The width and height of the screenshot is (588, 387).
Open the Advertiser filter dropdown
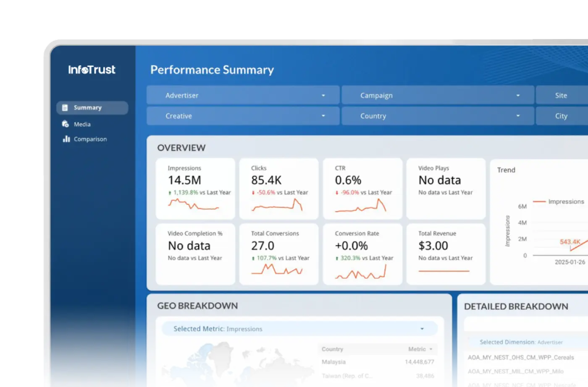point(243,95)
